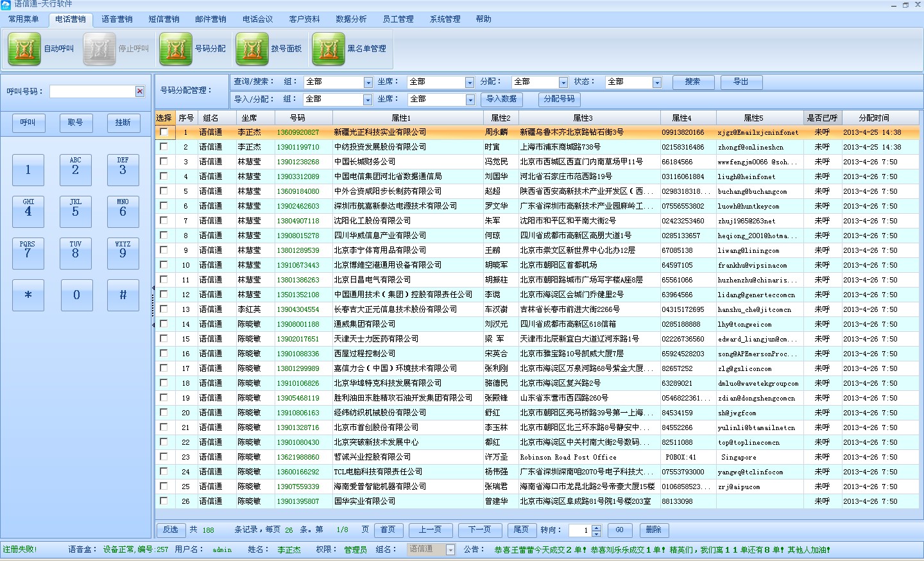The width and height of the screenshot is (924, 561).
Task: Open the 数据分析 menu tab
Action: [x=351, y=19]
